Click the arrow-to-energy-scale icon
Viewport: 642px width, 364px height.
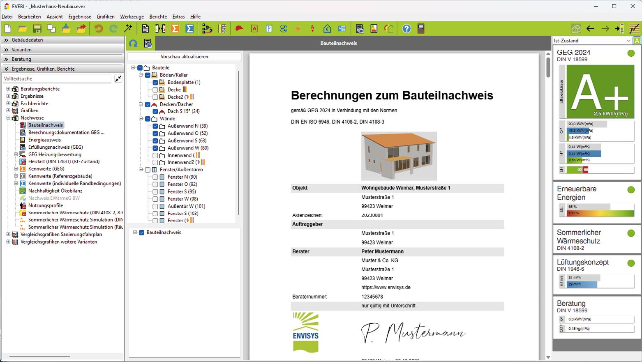pyautogui.click(x=619, y=29)
